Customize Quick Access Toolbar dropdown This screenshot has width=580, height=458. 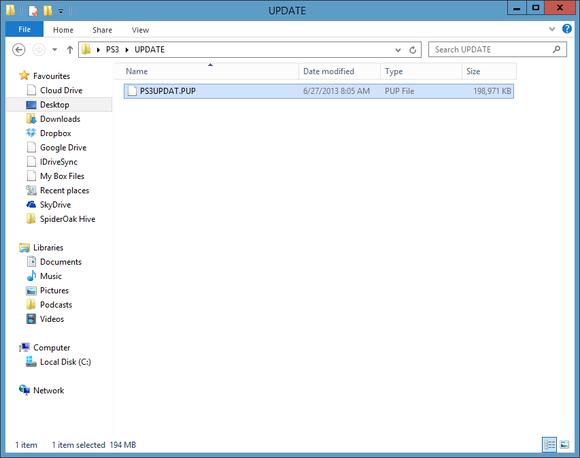click(x=61, y=11)
